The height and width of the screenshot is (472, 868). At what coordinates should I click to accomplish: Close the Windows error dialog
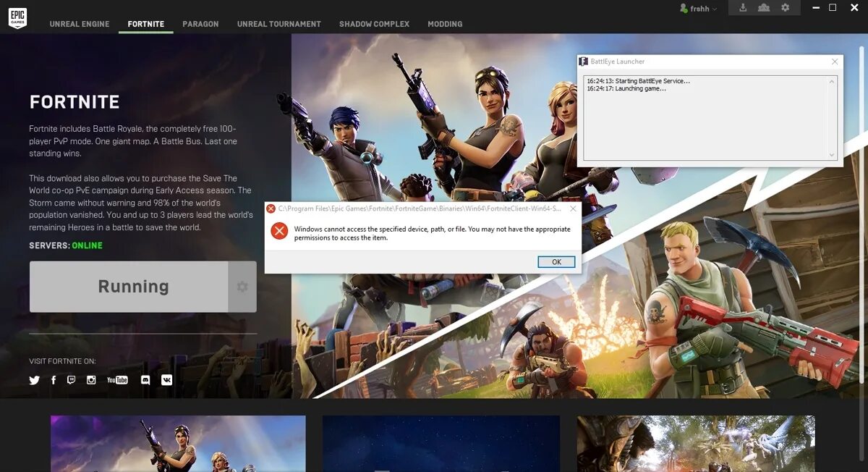(x=573, y=208)
